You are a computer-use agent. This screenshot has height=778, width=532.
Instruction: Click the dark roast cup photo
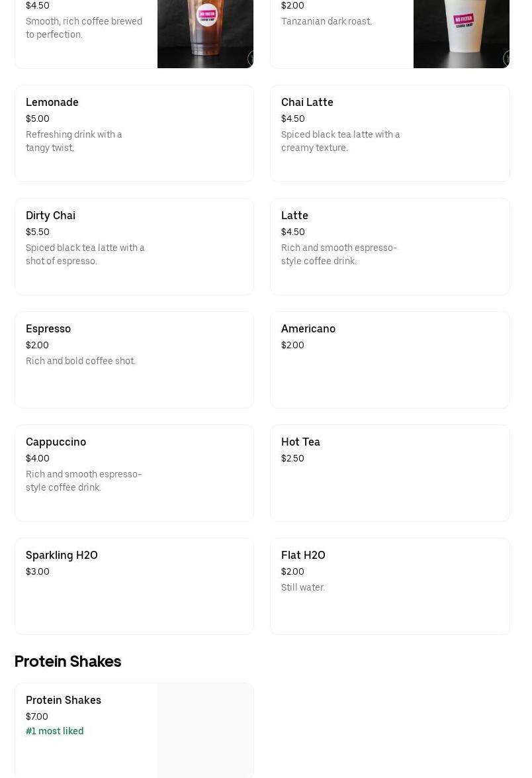click(x=461, y=26)
